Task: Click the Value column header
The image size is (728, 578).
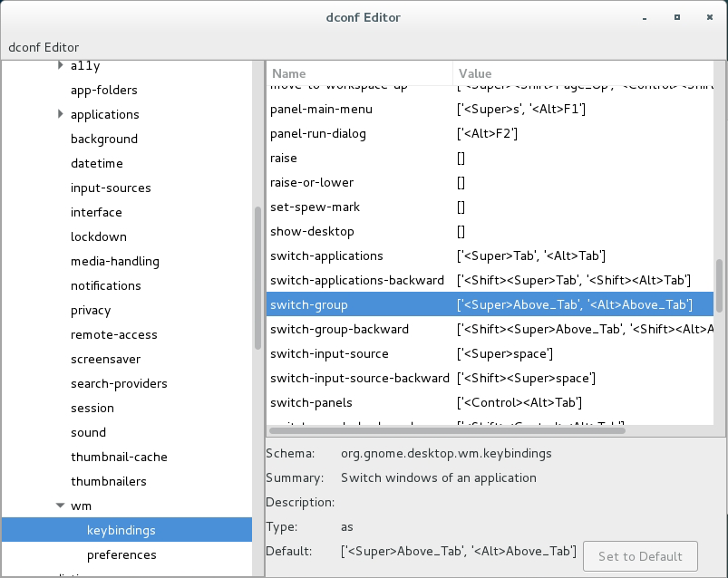Action: [x=580, y=73]
